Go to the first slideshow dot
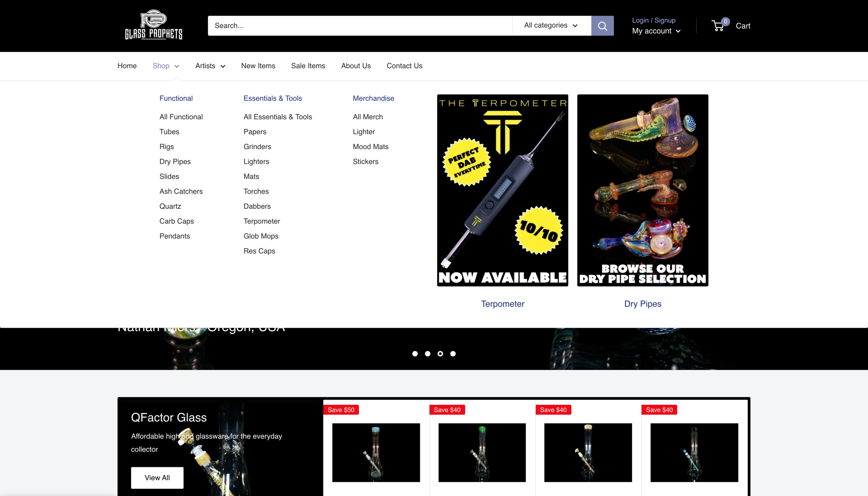 click(415, 354)
